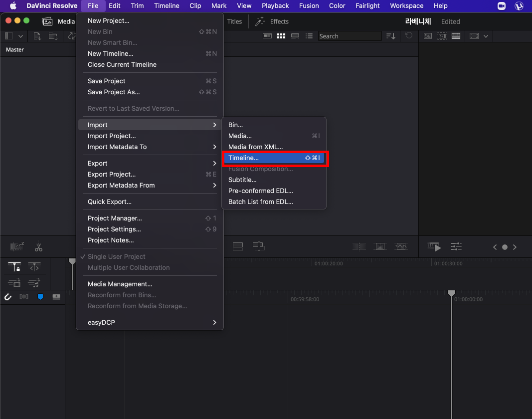Image resolution: width=532 pixels, height=419 pixels.
Task: Select the timeline viewer mode icon
Action: [456, 36]
